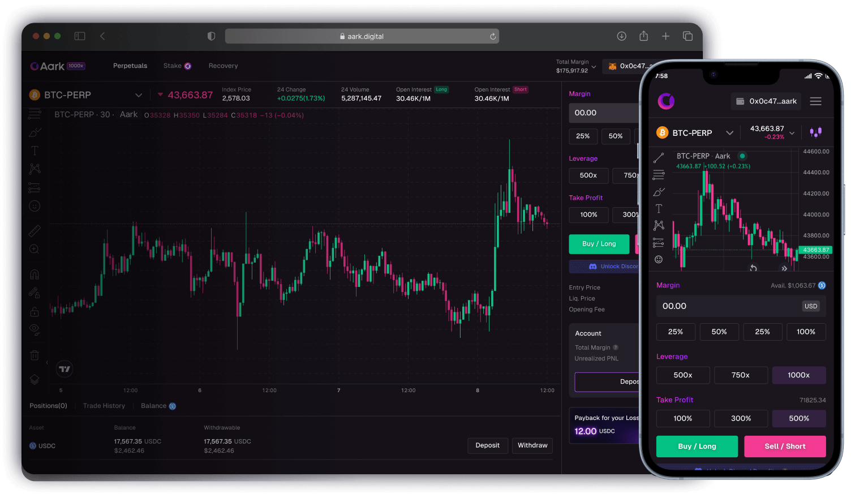
Task: Select pattern tool in desktop chart toolbar
Action: tap(35, 169)
